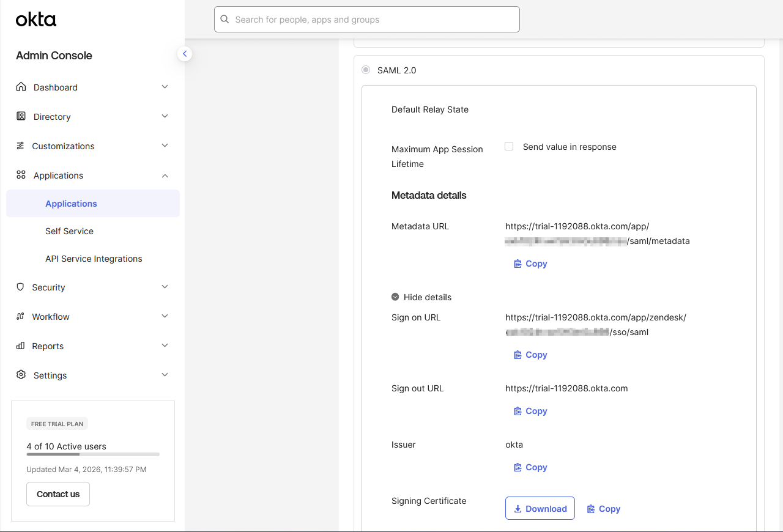
Task: Click the active users progress bar
Action: [x=93, y=454]
